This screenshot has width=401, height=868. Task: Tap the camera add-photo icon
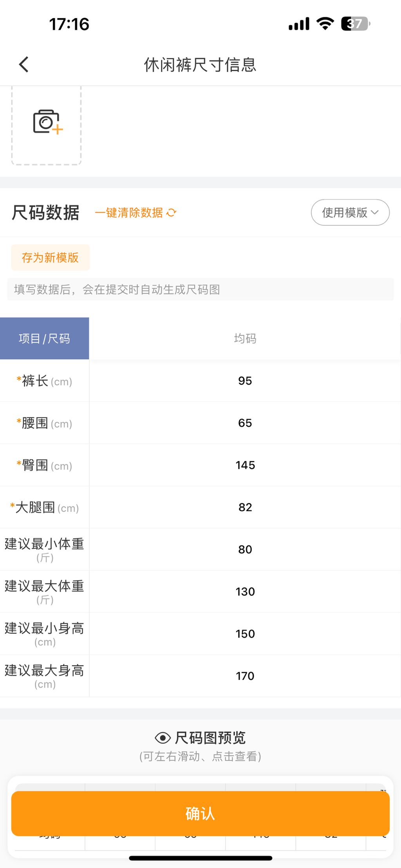pyautogui.click(x=48, y=122)
